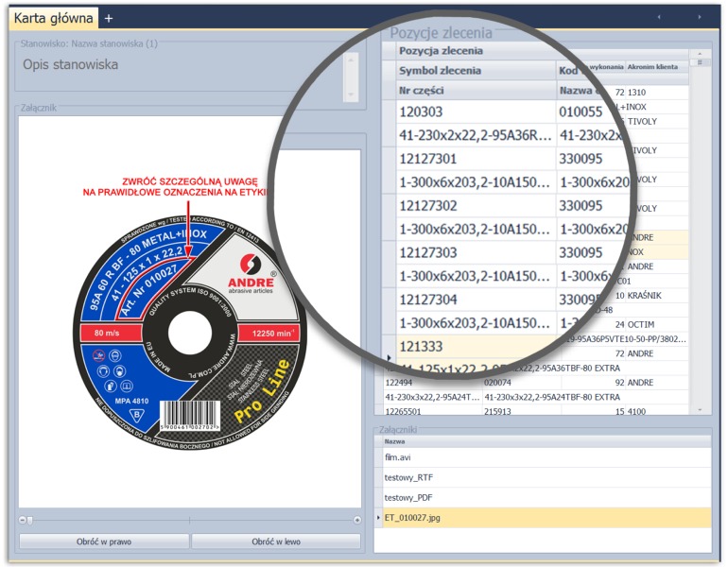728x567 pixels.
Task: Click the zoom out minus icon under image
Action: (23, 520)
